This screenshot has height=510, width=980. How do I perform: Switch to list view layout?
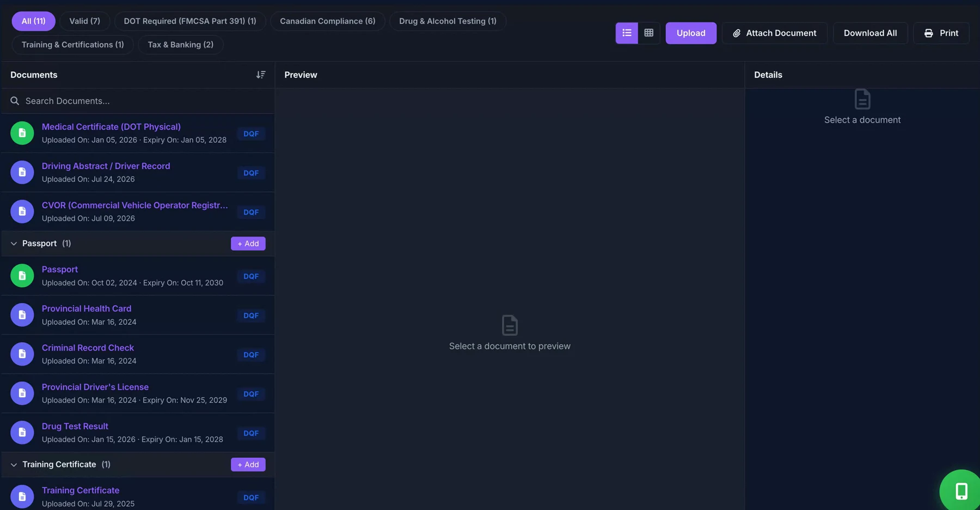coord(627,33)
